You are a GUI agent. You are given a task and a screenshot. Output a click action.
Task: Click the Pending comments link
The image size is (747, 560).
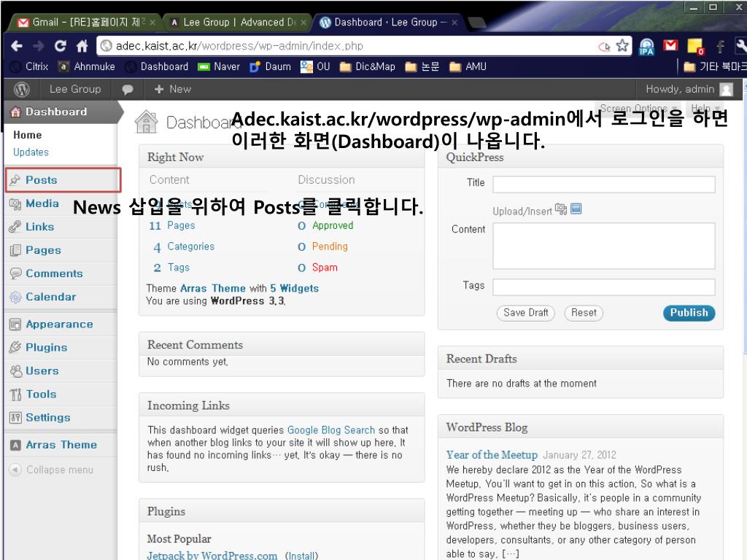tap(330, 246)
